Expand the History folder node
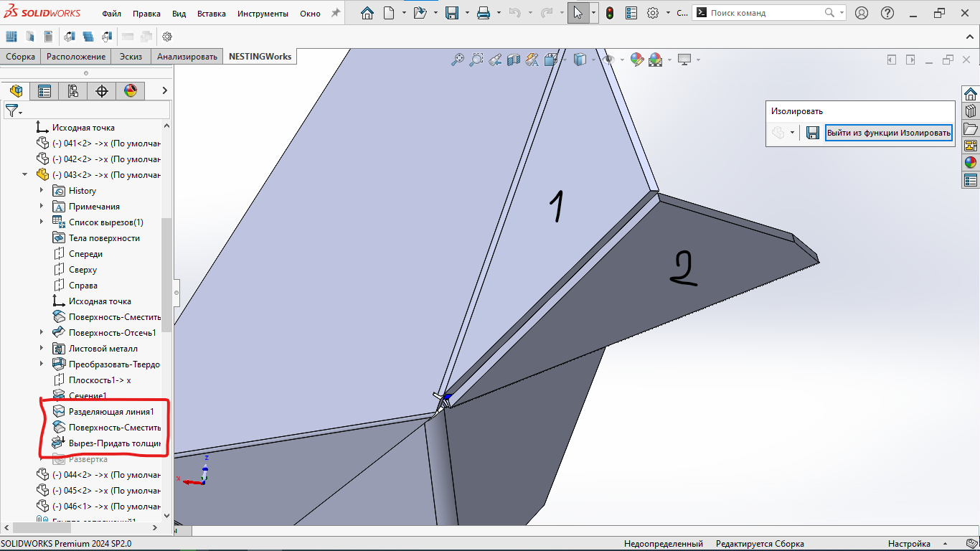This screenshot has width=980, height=551. [42, 191]
